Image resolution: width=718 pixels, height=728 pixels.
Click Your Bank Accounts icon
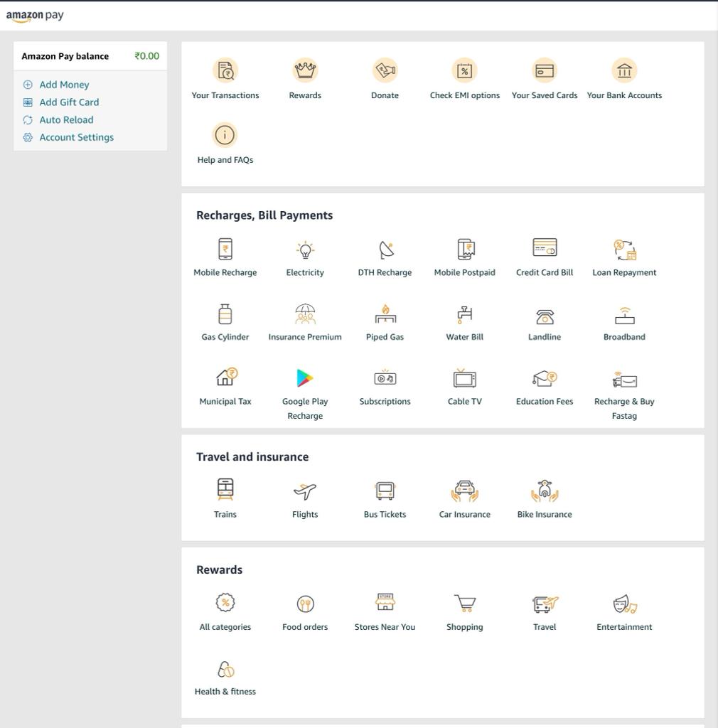tap(624, 71)
